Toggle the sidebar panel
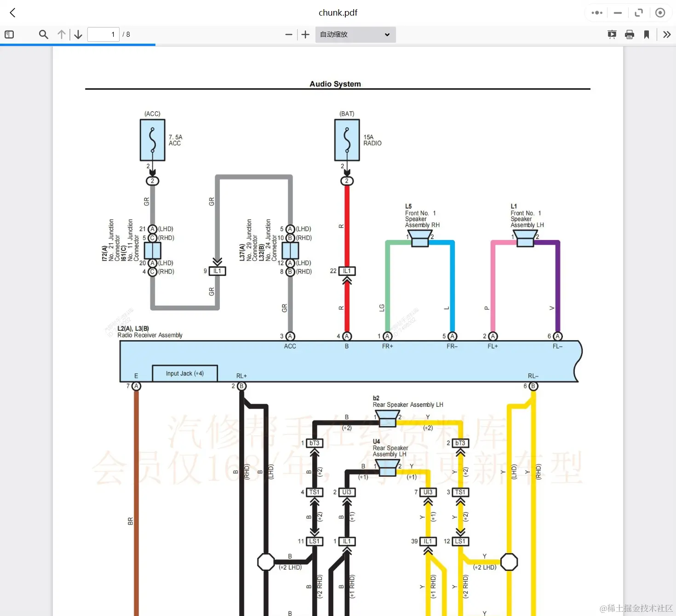The image size is (676, 616). pos(9,34)
